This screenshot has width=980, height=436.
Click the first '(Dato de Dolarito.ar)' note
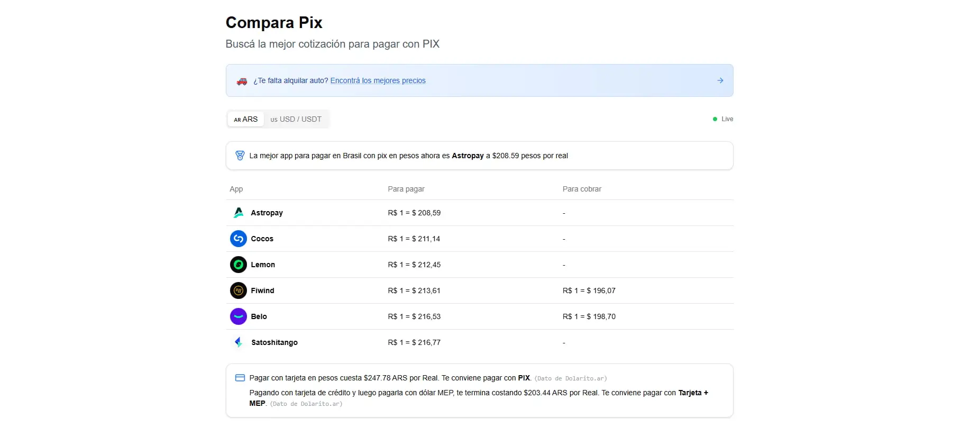click(x=571, y=378)
